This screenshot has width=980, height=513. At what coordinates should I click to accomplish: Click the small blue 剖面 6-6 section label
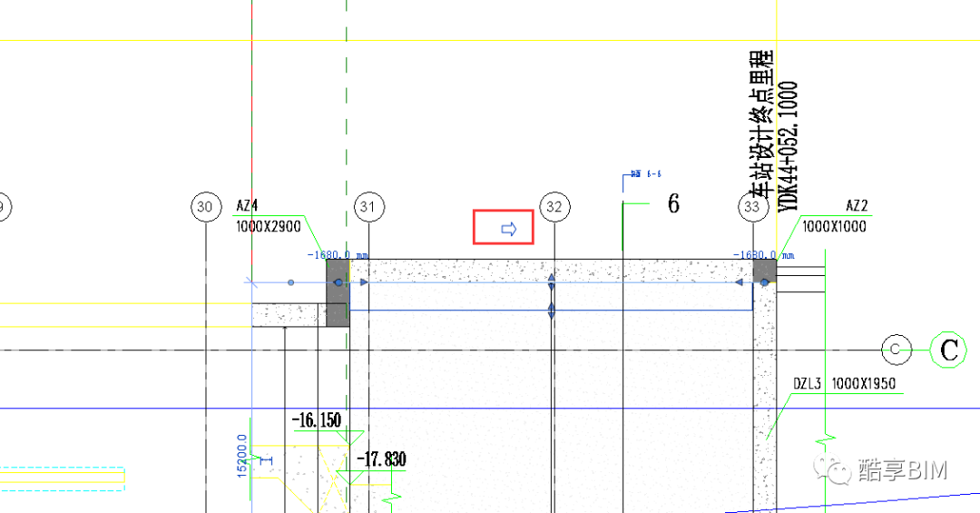[646, 174]
